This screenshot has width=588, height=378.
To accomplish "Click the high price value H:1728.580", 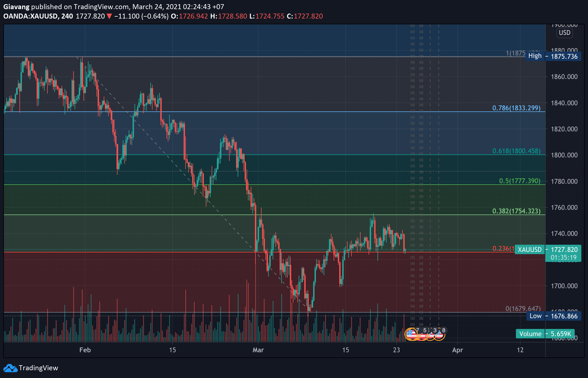I will tap(229, 16).
